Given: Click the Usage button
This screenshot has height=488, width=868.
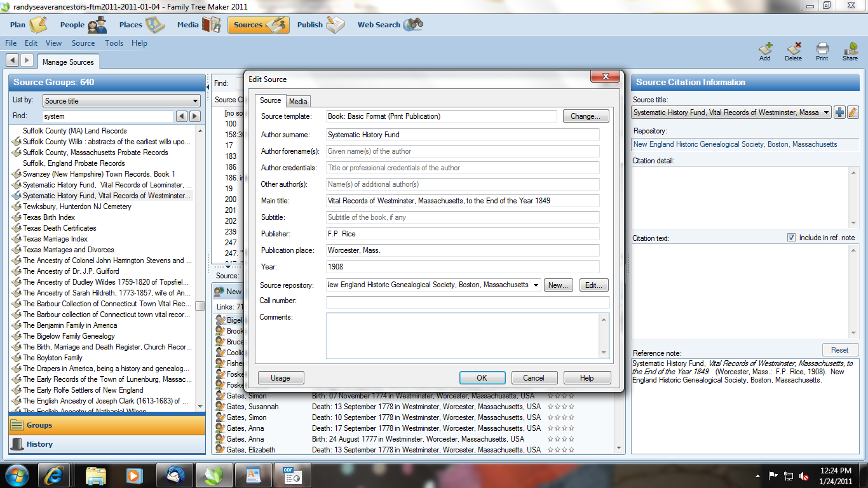Looking at the screenshot, I should click(281, 378).
